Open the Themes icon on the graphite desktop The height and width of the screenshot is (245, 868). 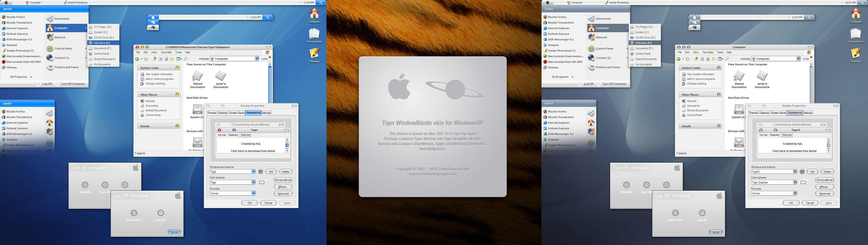pyautogui.click(x=856, y=53)
